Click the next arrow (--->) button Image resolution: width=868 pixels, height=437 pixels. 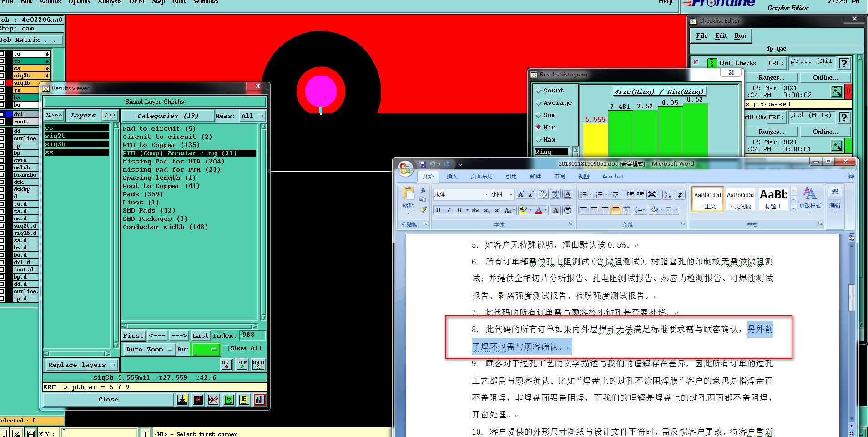coord(179,335)
